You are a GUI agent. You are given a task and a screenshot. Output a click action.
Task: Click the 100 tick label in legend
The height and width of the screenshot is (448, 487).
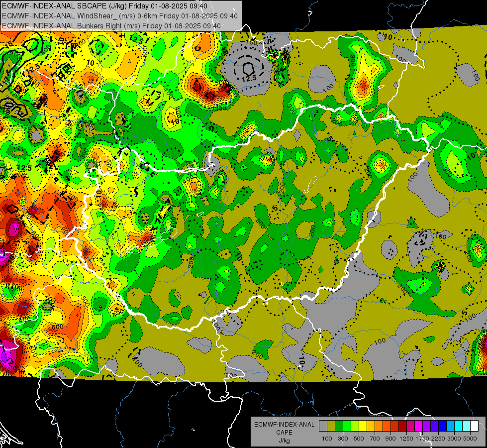327,439
